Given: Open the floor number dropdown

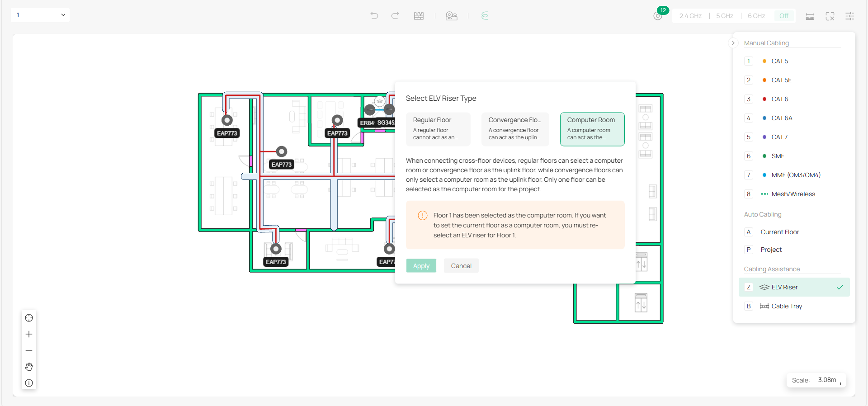Looking at the screenshot, I should pos(40,15).
